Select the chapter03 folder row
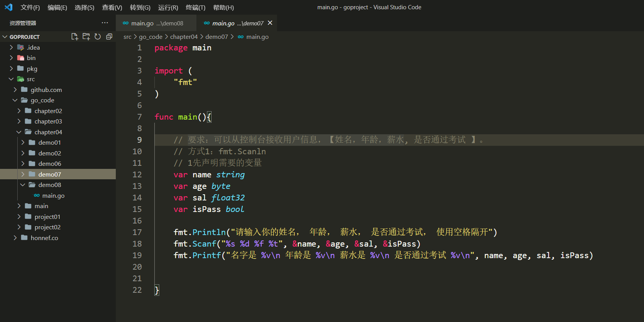Viewport: 644px width, 322px height. (58, 121)
